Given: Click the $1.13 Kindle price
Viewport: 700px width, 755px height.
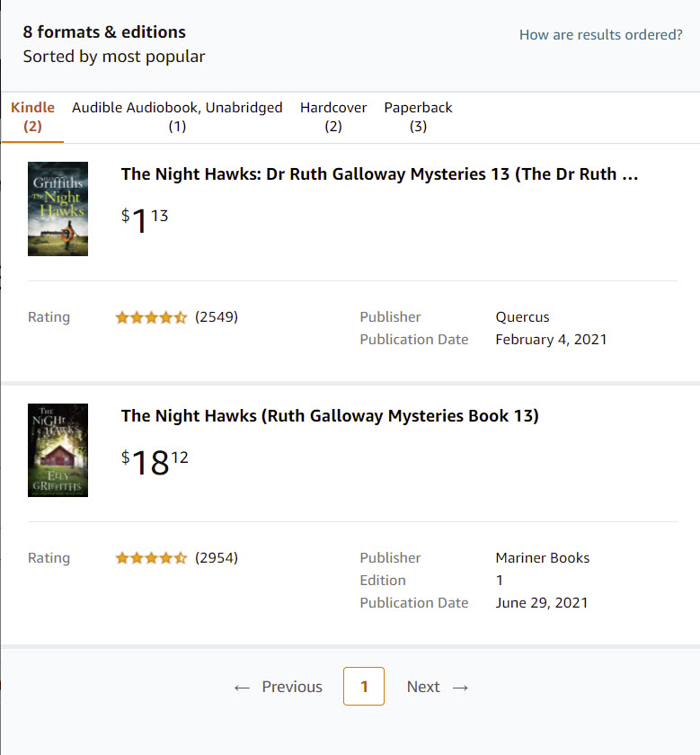Looking at the screenshot, I should click(145, 220).
